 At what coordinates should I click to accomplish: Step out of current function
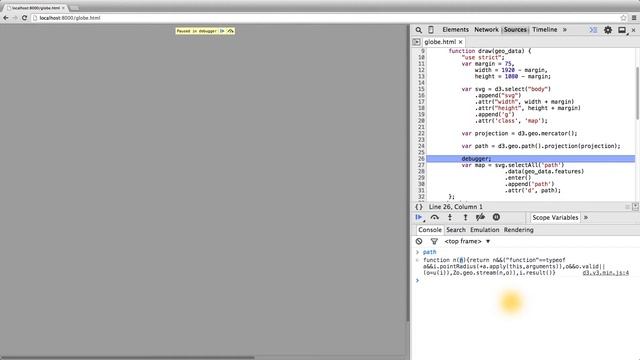(465, 218)
